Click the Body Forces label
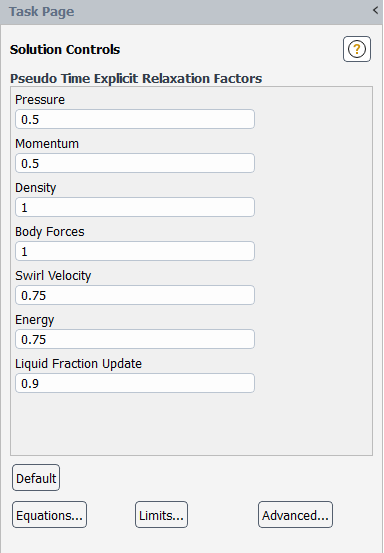This screenshot has height=553, width=384. 50,232
